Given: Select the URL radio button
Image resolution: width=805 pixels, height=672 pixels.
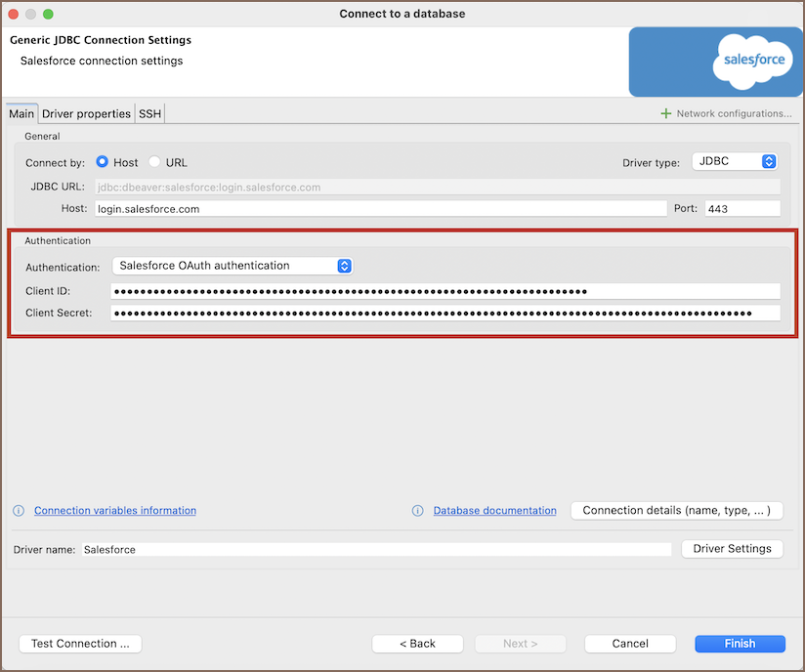Looking at the screenshot, I should pyautogui.click(x=154, y=162).
